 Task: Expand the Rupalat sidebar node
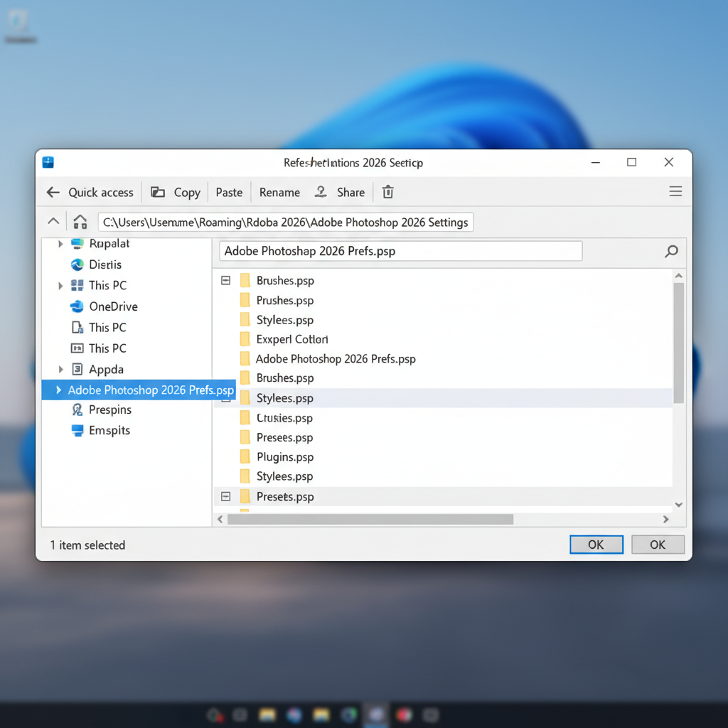click(61, 244)
